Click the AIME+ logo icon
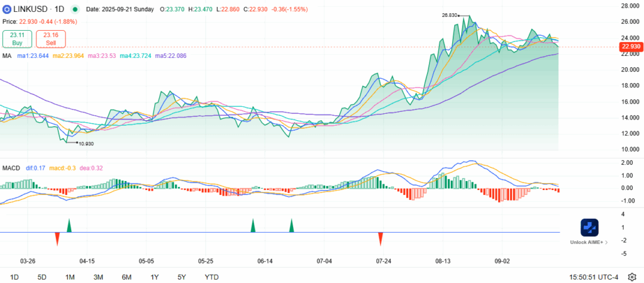 pyautogui.click(x=589, y=228)
